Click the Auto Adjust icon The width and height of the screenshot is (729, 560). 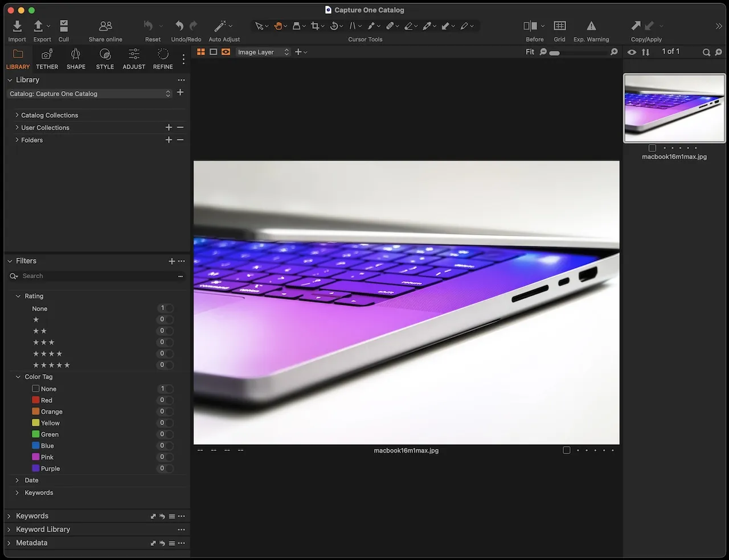pos(219,25)
